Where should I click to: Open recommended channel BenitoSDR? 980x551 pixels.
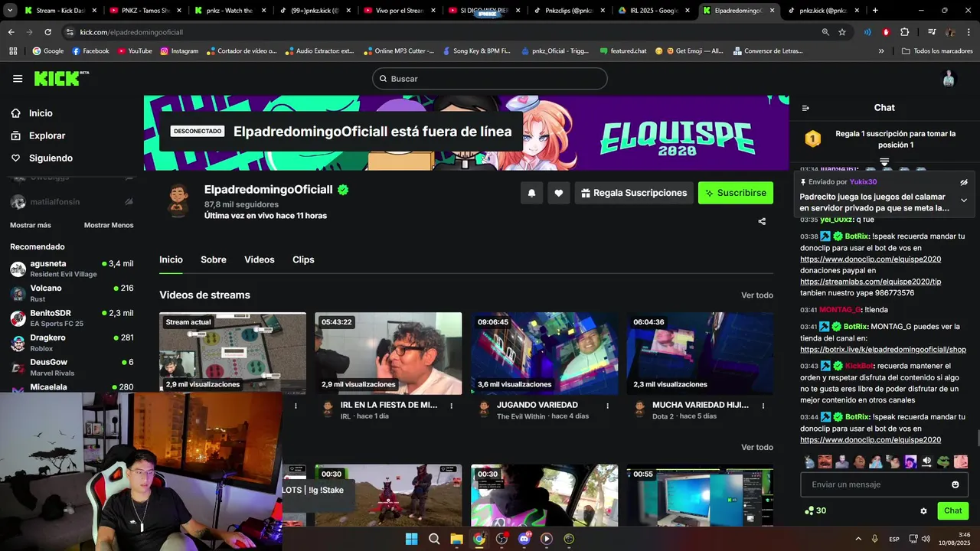tap(71, 318)
